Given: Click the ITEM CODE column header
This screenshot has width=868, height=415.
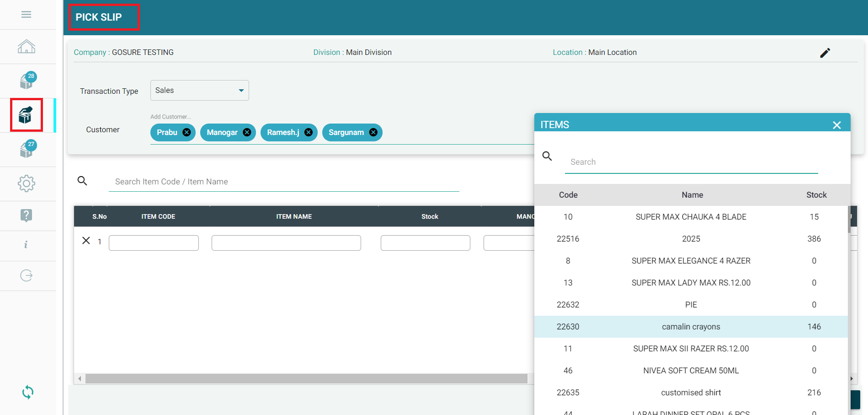Looking at the screenshot, I should pyautogui.click(x=158, y=216).
